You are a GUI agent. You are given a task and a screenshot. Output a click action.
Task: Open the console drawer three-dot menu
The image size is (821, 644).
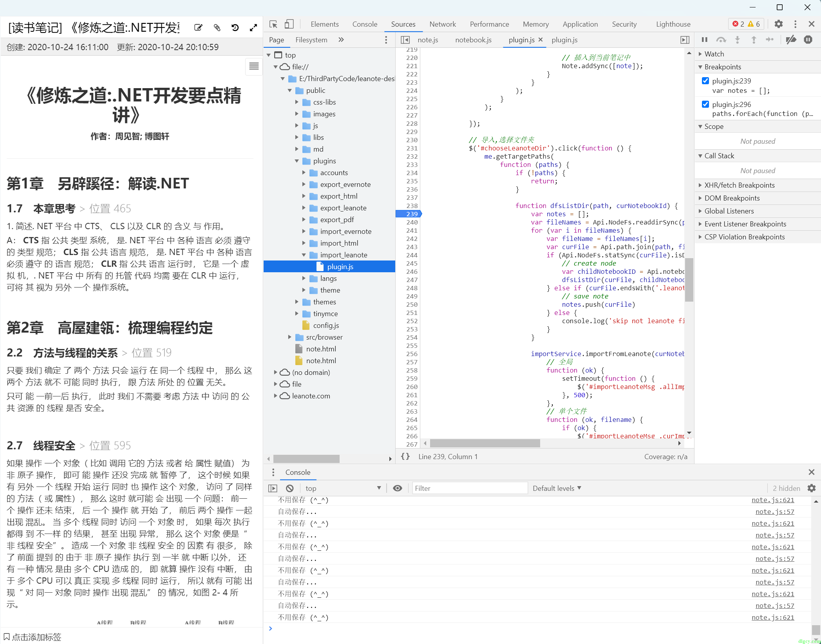pyautogui.click(x=273, y=472)
